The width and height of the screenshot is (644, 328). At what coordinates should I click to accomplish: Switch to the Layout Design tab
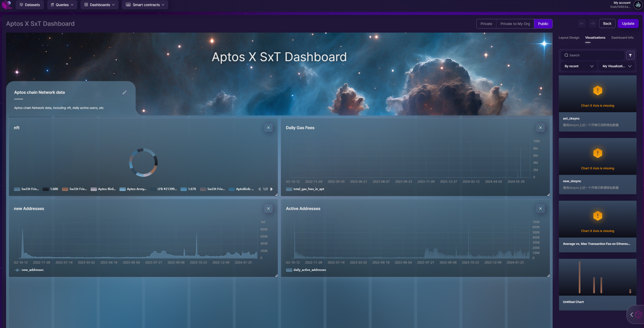point(569,38)
